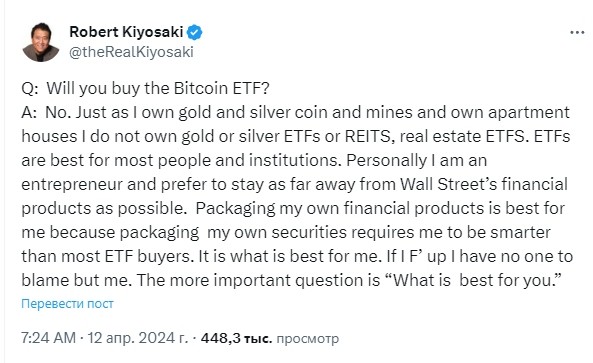The width and height of the screenshot is (593, 363).
Task: Click the 448,3 тыс. view count
Action: 236,338
